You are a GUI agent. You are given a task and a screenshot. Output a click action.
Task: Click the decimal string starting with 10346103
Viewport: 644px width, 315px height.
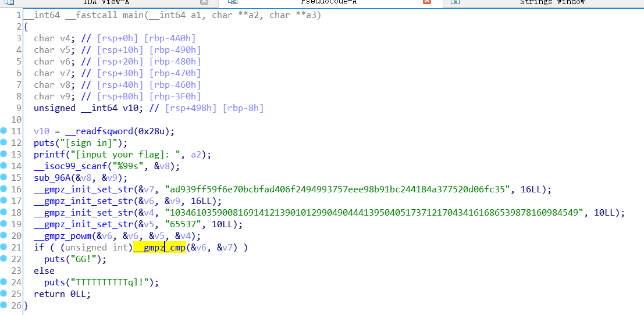[374, 213]
